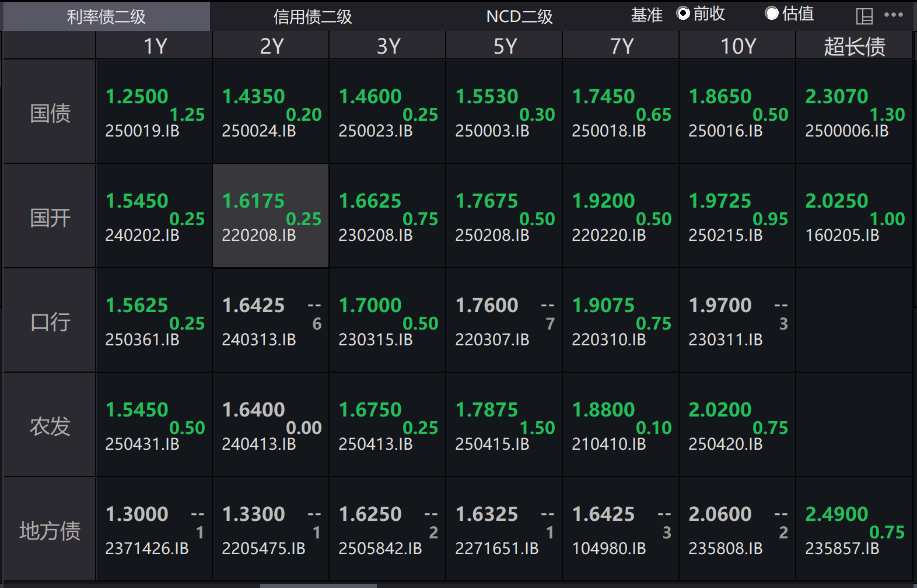This screenshot has height=588, width=917.
Task: Switch to the 信用债二级 tab
Action: (313, 16)
